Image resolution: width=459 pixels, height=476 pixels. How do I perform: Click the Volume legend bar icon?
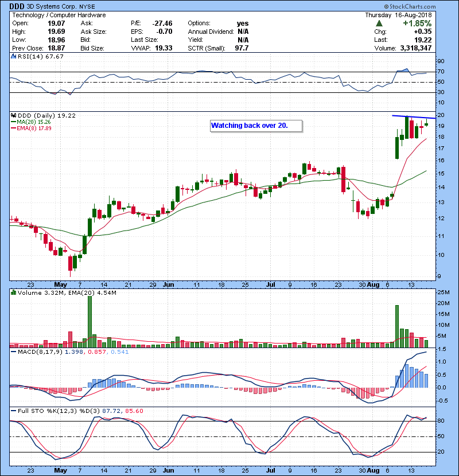click(12, 293)
